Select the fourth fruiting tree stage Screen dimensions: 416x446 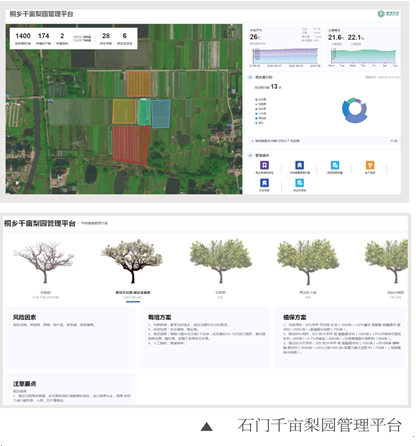(308, 262)
